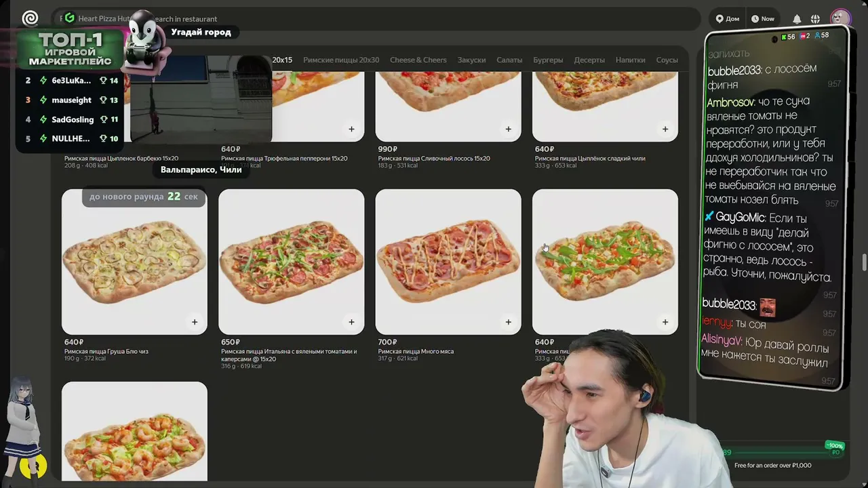Screen dimensions: 868x488
Task: Click the mauseight leaderboard row
Action: point(71,100)
